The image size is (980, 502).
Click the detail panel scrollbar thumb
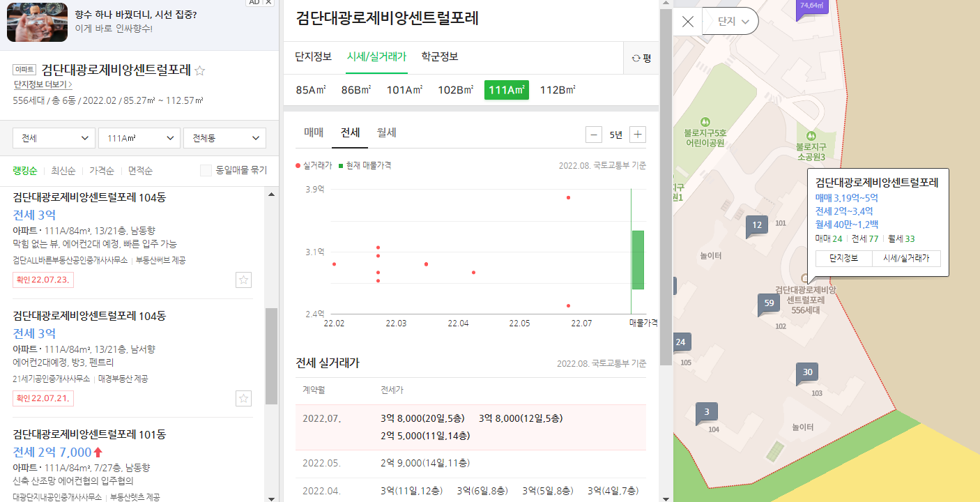(x=666, y=188)
